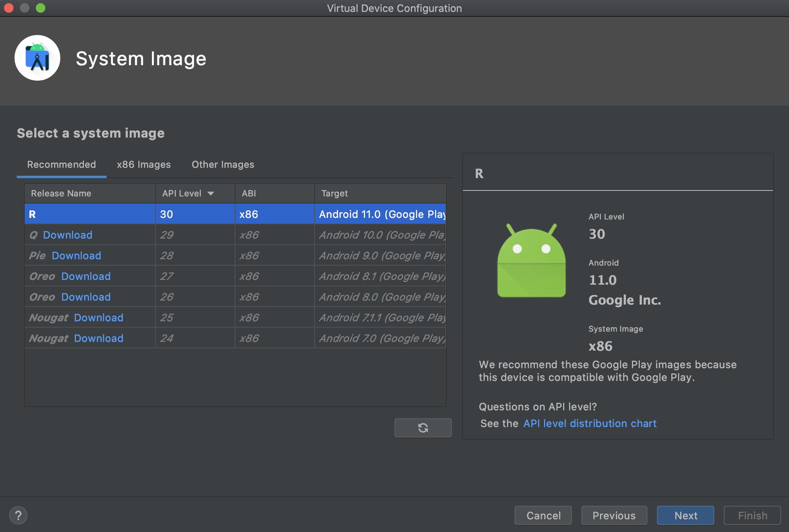Image resolution: width=789 pixels, height=532 pixels.
Task: Download the Pie system image
Action: click(76, 256)
